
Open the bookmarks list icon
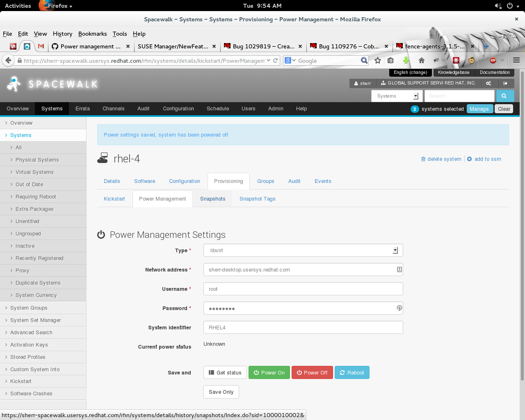(x=390, y=60)
